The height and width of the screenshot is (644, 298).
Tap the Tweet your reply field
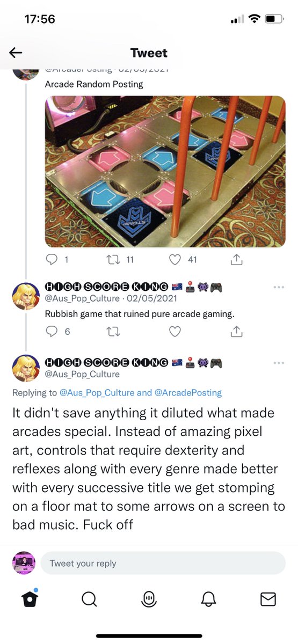pyautogui.click(x=163, y=563)
